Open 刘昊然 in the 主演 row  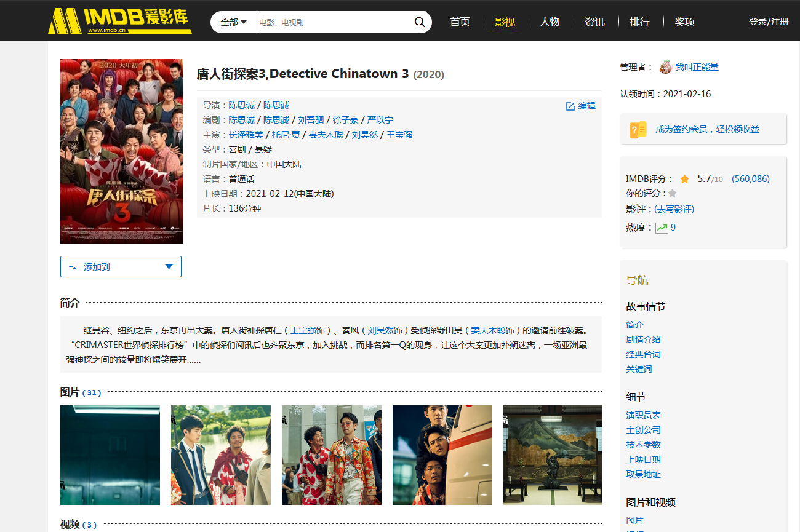click(365, 135)
